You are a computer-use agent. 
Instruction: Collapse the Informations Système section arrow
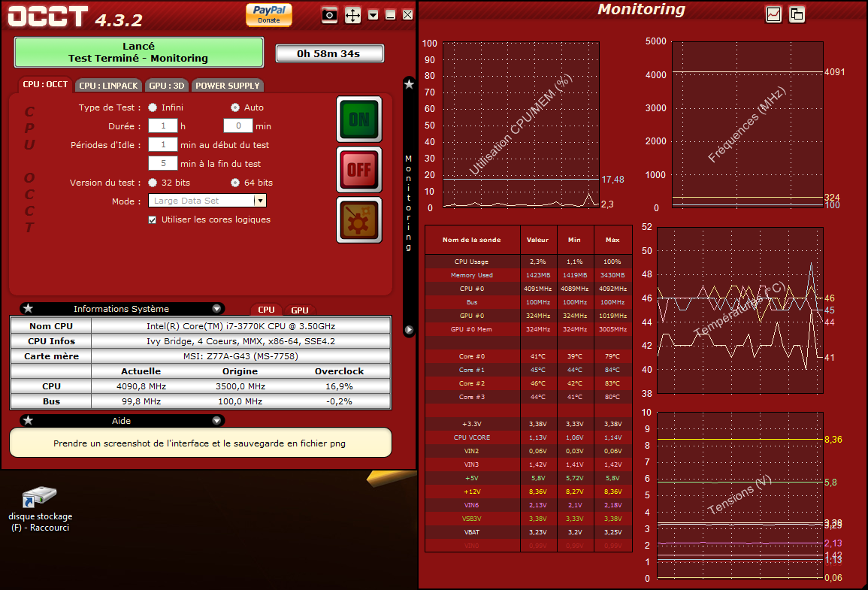(x=216, y=309)
